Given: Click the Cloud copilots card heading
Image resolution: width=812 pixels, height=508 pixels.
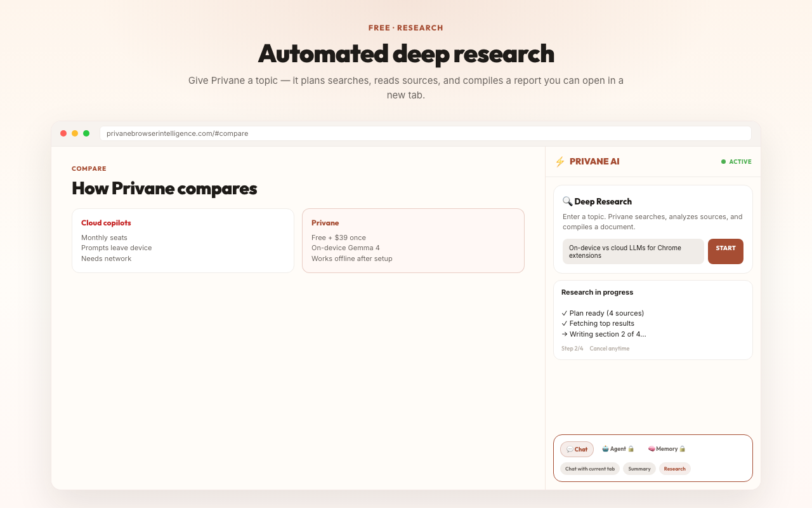Looking at the screenshot, I should 106,223.
